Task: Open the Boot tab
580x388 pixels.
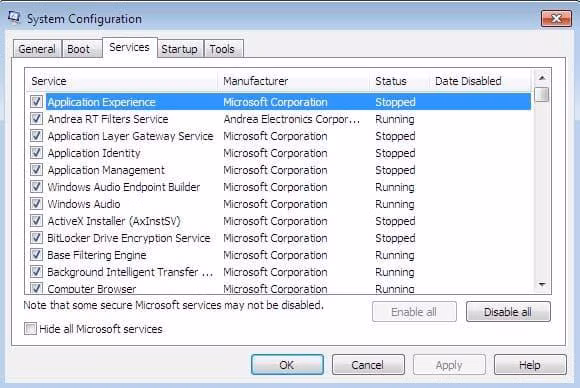Action: pos(78,49)
